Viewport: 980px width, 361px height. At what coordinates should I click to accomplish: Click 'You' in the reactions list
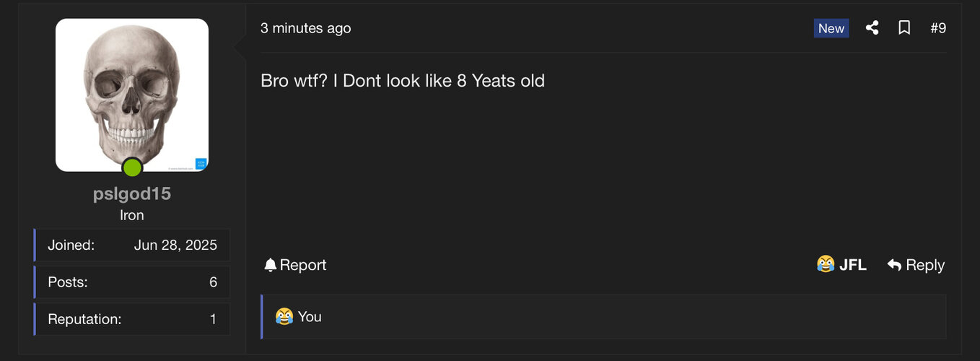[310, 316]
